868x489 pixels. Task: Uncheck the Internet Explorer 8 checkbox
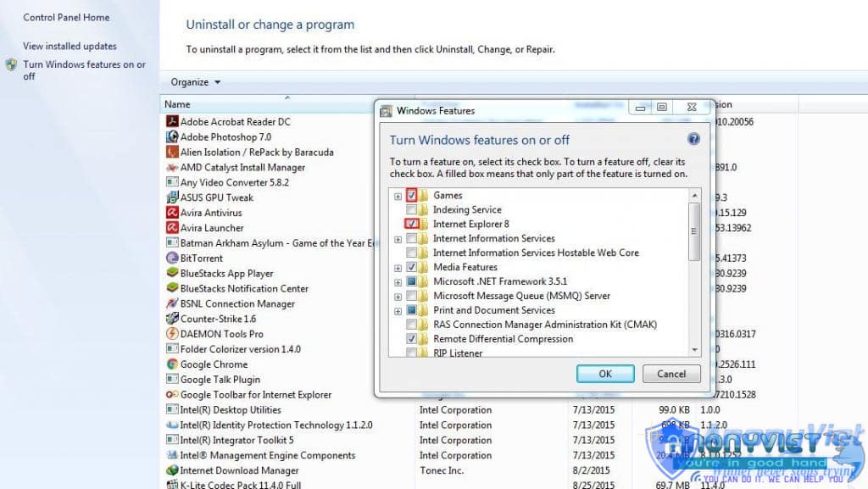411,224
